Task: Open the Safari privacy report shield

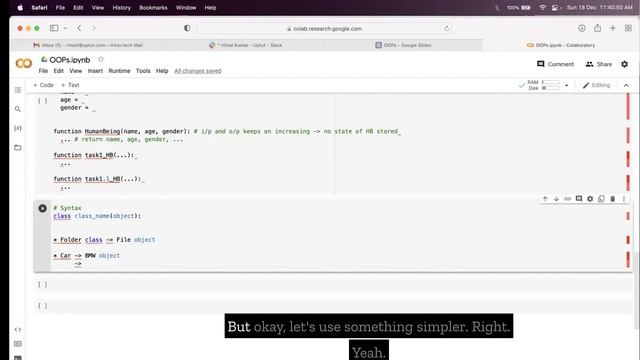Action: (187, 28)
